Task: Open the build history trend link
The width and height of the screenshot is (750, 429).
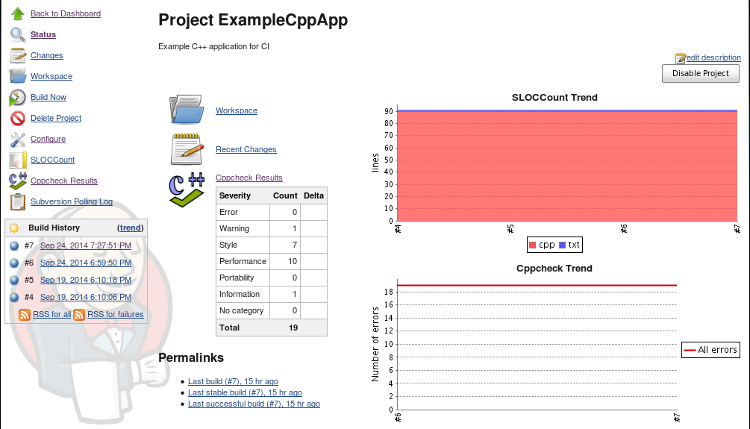Action: [130, 228]
